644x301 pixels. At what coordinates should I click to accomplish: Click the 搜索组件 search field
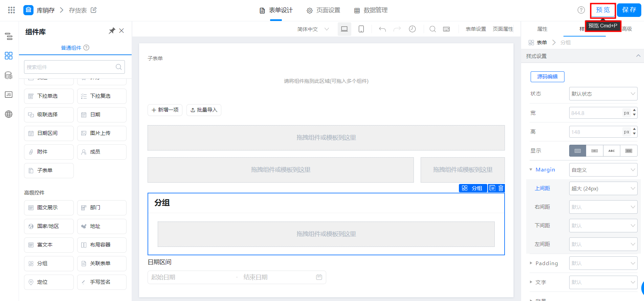click(x=74, y=67)
